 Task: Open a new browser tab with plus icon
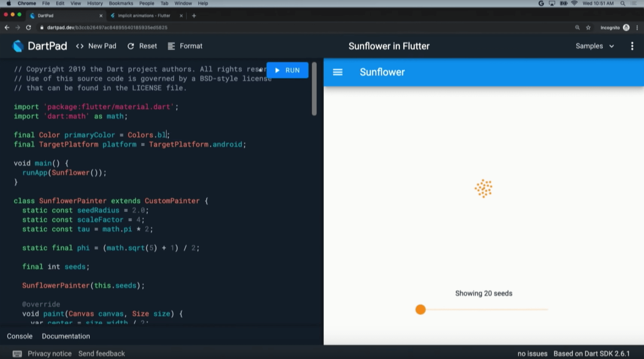coord(194,15)
